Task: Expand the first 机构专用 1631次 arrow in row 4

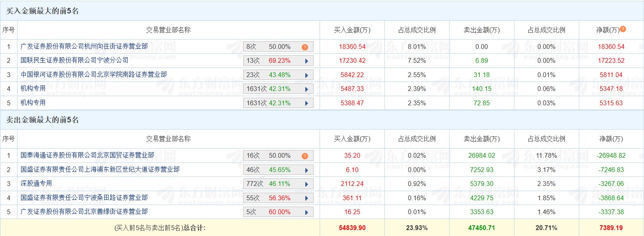Action: coord(306,89)
